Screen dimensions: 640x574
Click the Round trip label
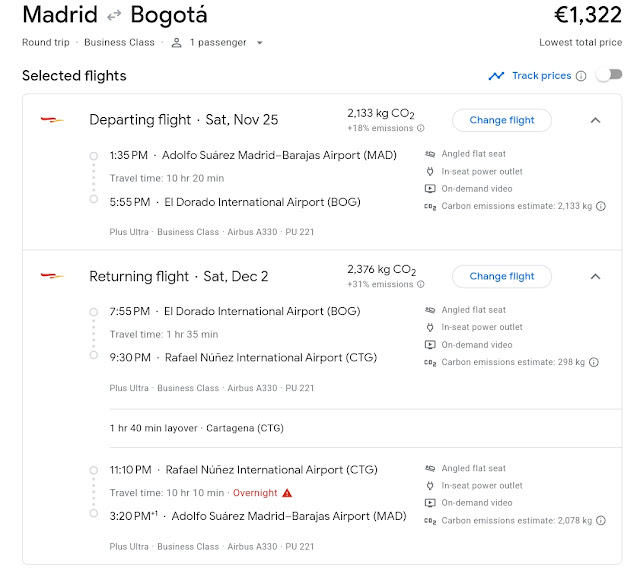point(47,43)
